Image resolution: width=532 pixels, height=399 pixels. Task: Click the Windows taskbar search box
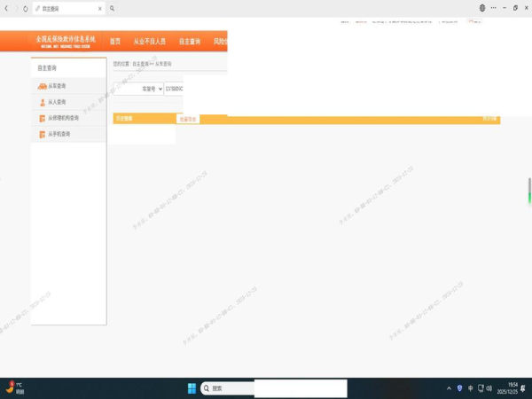(x=229, y=388)
